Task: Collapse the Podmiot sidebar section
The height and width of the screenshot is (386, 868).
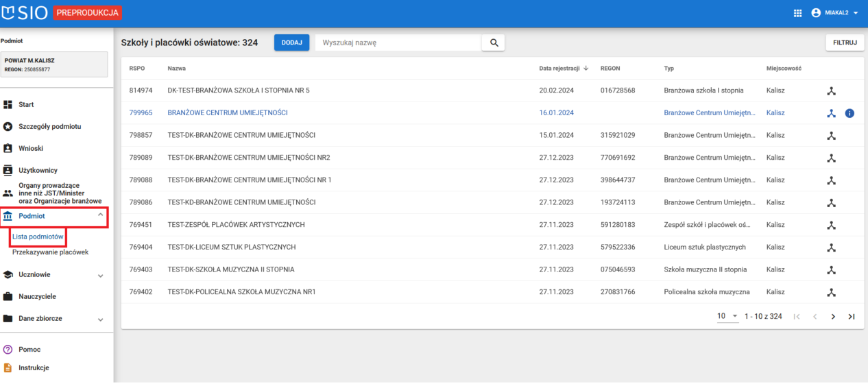Action: point(100,216)
